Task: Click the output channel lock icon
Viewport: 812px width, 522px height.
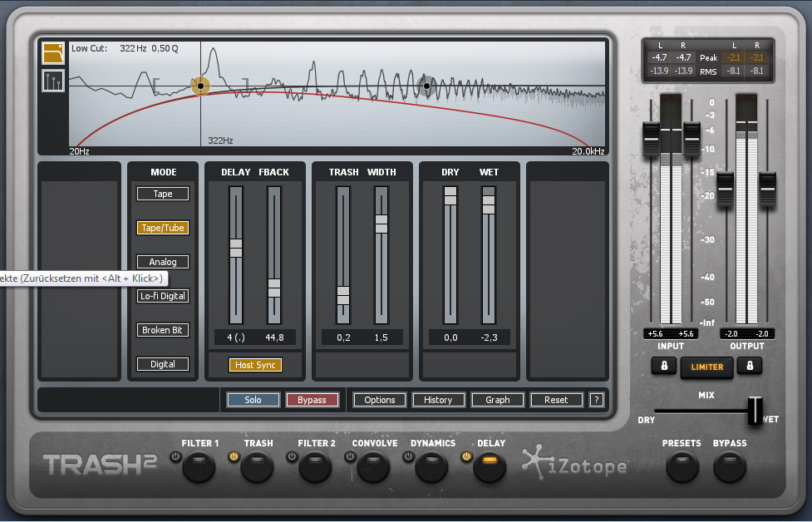Action: pos(750,367)
